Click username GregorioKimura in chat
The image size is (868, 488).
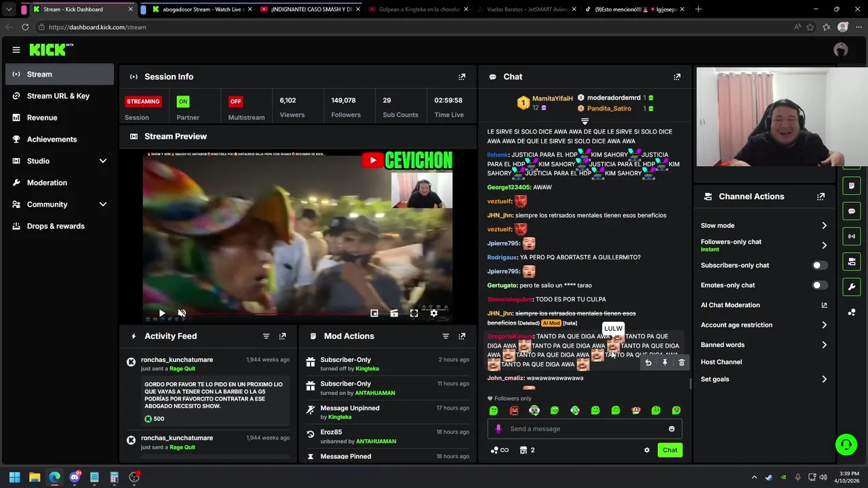(x=510, y=337)
